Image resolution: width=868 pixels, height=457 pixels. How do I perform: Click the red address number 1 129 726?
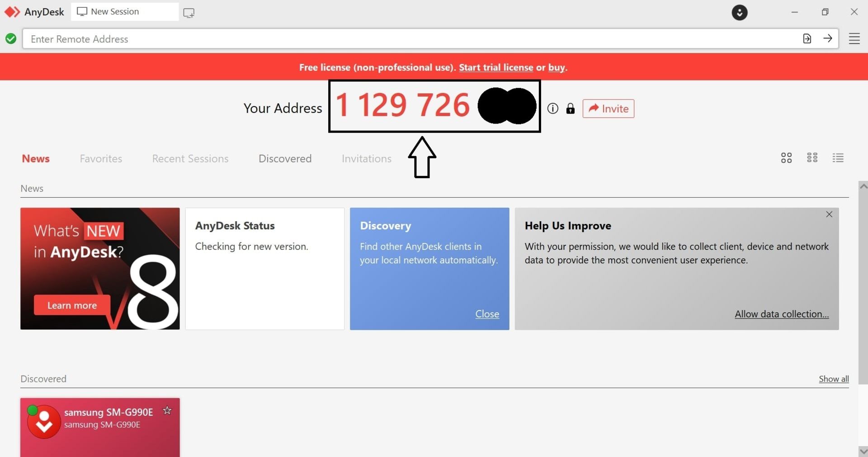click(402, 105)
